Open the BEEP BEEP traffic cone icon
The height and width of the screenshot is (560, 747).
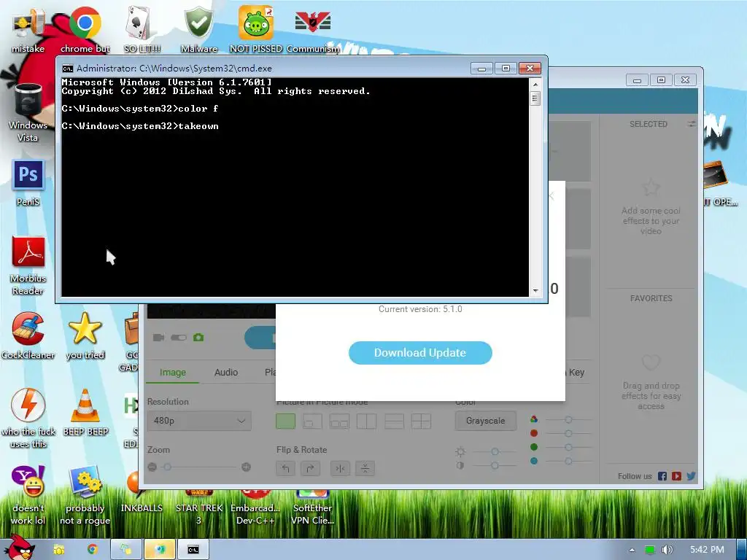pos(85,413)
